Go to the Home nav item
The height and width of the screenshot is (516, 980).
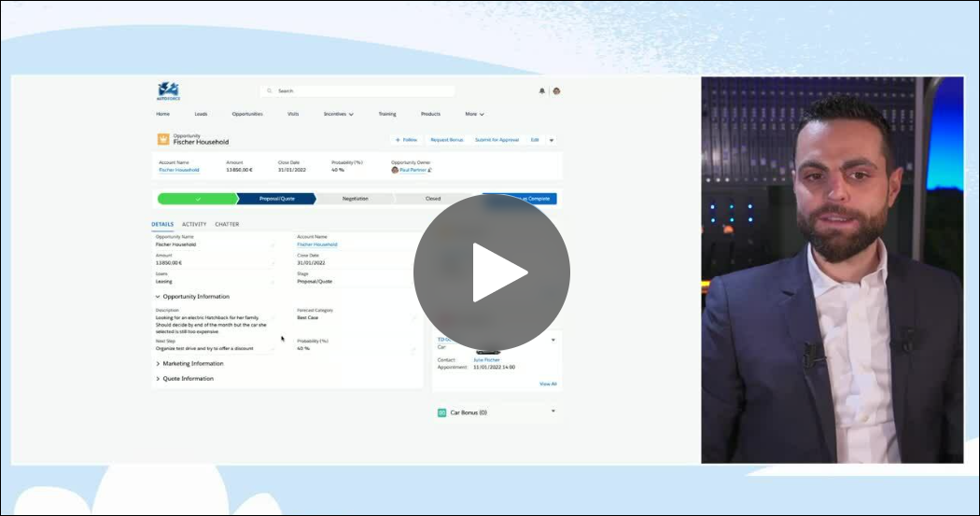click(x=162, y=114)
